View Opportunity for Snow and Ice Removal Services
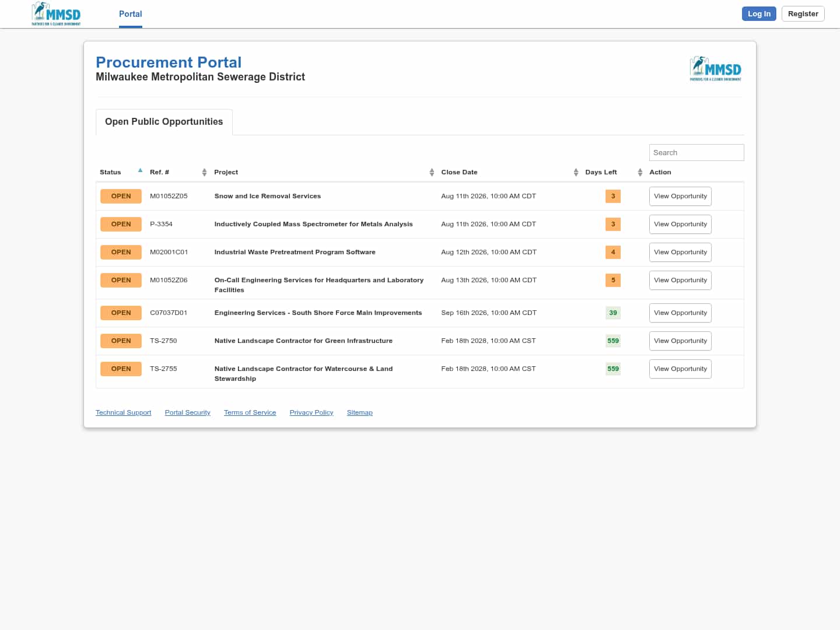The image size is (840, 630). click(680, 197)
